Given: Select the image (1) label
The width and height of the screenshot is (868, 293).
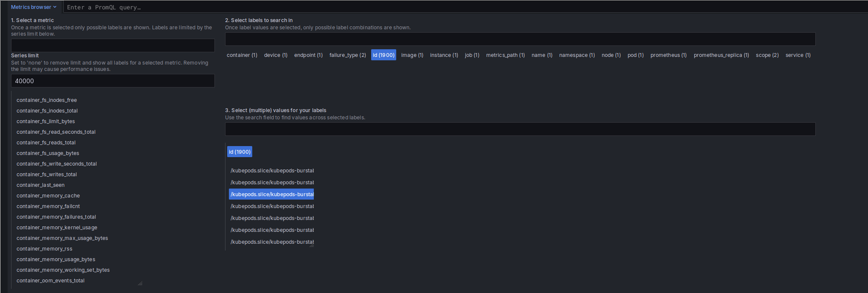Looking at the screenshot, I should (412, 55).
